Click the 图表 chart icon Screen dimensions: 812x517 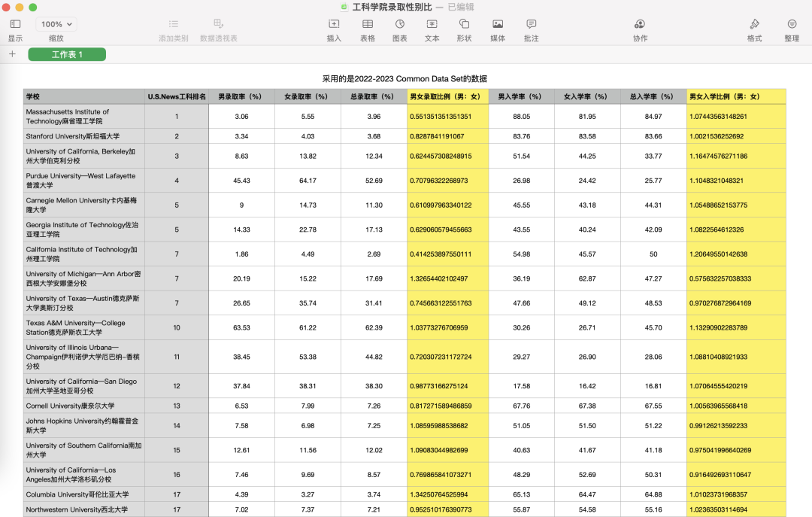(400, 24)
